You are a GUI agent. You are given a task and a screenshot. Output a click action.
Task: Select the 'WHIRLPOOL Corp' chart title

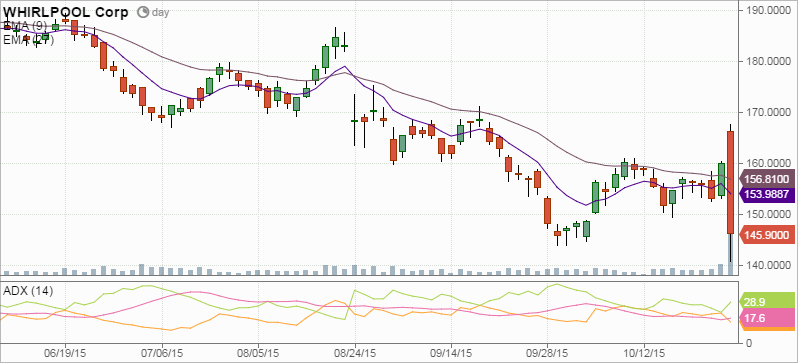(x=66, y=12)
